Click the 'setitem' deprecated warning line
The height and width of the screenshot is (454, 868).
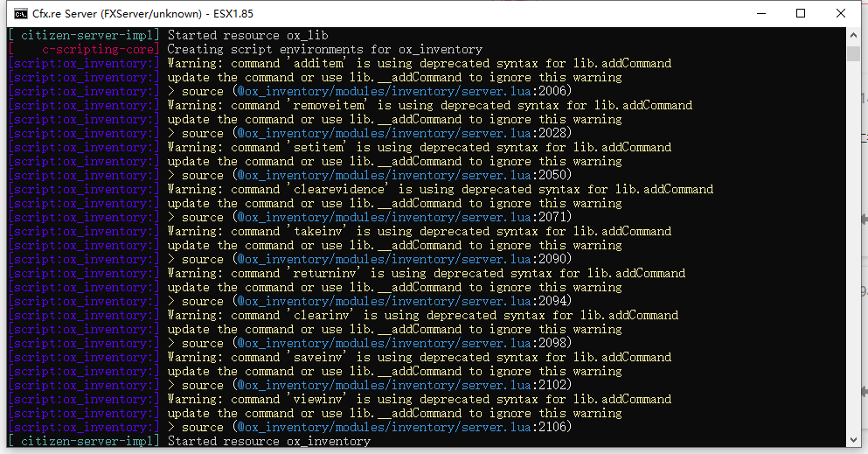tap(420, 147)
